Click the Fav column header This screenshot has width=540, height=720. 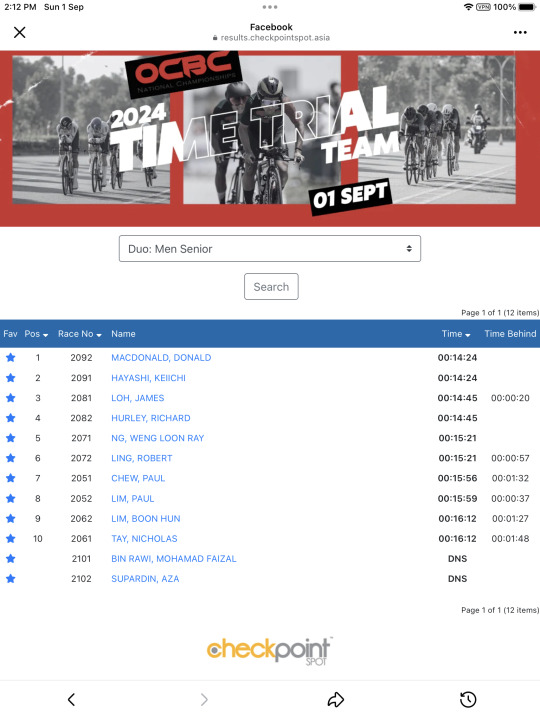pyautogui.click(x=10, y=334)
